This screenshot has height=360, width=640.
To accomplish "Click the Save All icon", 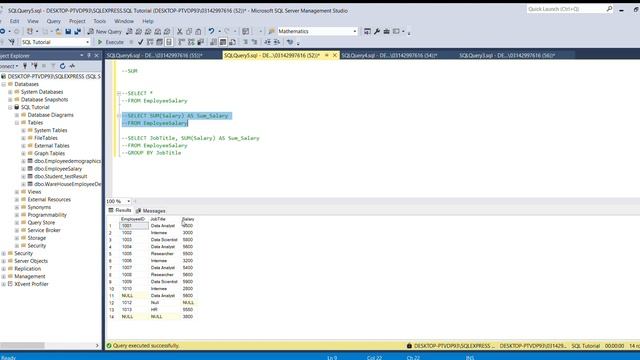I will (77, 31).
